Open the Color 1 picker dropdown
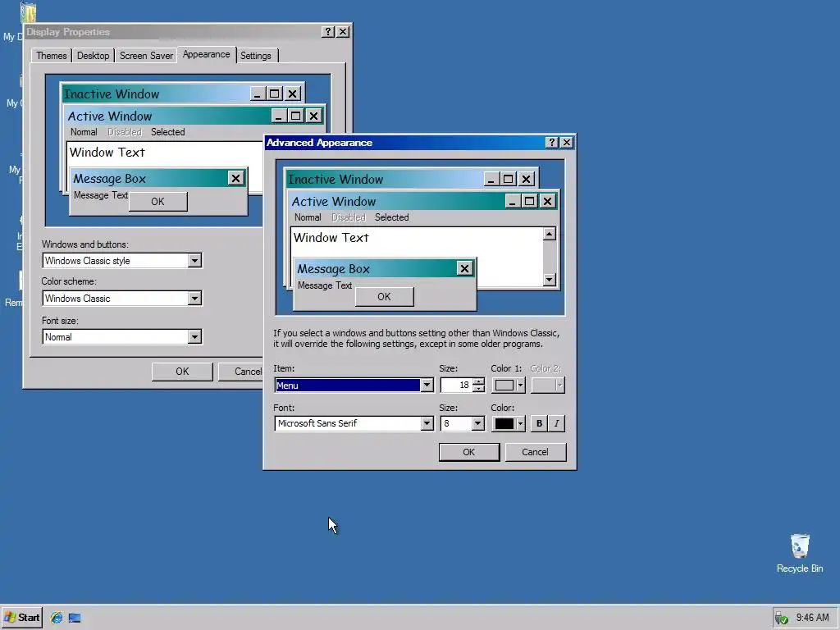 coord(509,386)
